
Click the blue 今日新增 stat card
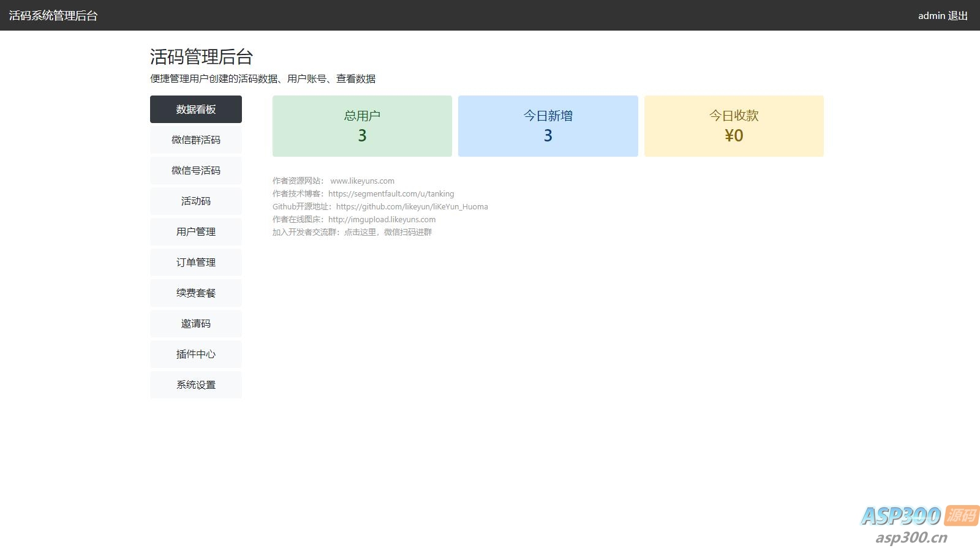click(548, 126)
